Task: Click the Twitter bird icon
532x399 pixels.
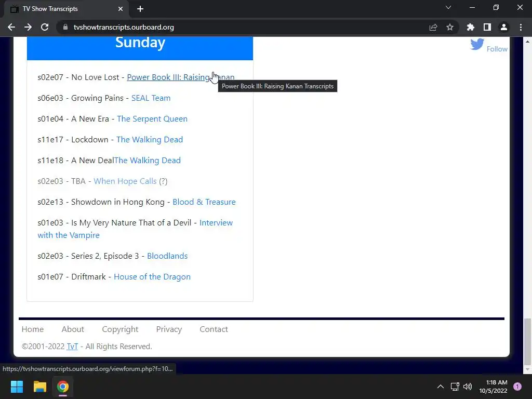Action: tap(477, 44)
